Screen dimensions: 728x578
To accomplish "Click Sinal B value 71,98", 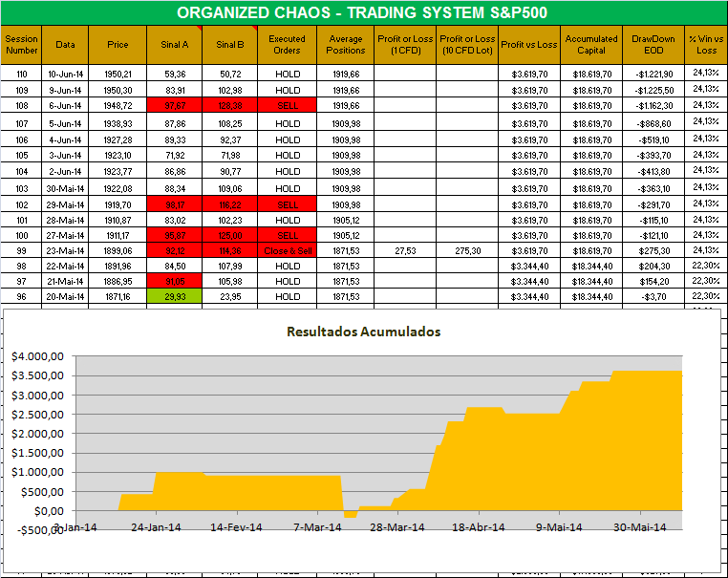I will pos(230,155).
